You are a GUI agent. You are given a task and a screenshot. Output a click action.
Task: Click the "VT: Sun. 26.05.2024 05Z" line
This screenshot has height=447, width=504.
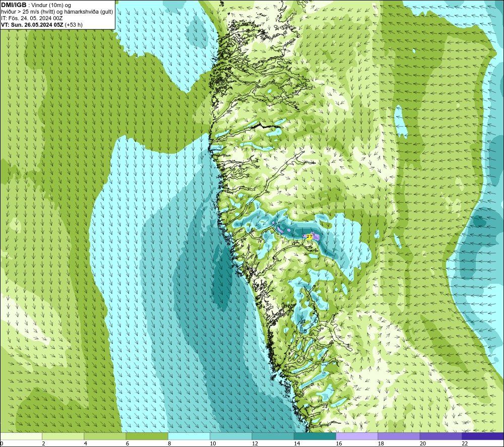pyautogui.click(x=32, y=25)
